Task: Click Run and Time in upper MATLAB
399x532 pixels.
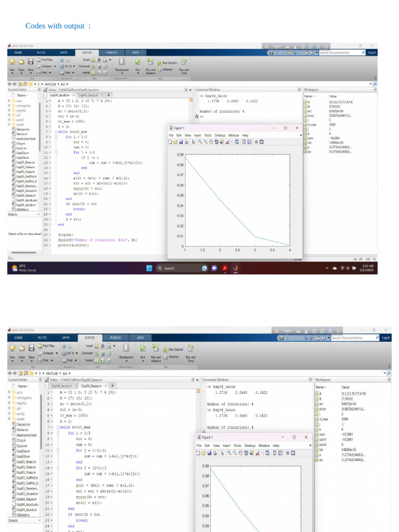Action: (x=183, y=65)
